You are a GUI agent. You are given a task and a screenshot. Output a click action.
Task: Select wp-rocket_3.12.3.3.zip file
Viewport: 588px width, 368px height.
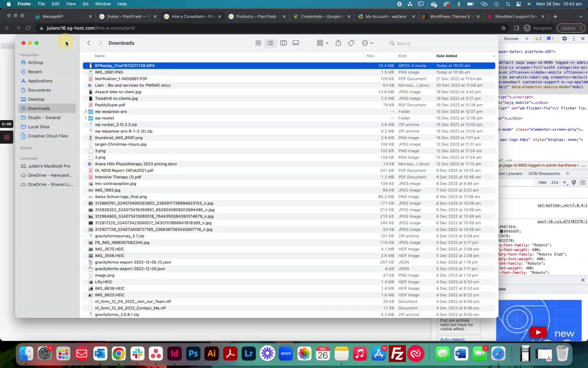click(x=289, y=125)
